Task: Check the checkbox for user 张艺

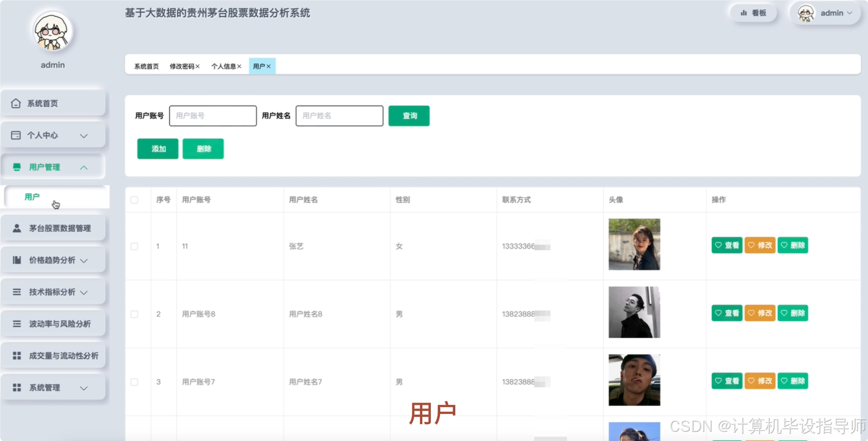Action: (x=134, y=246)
